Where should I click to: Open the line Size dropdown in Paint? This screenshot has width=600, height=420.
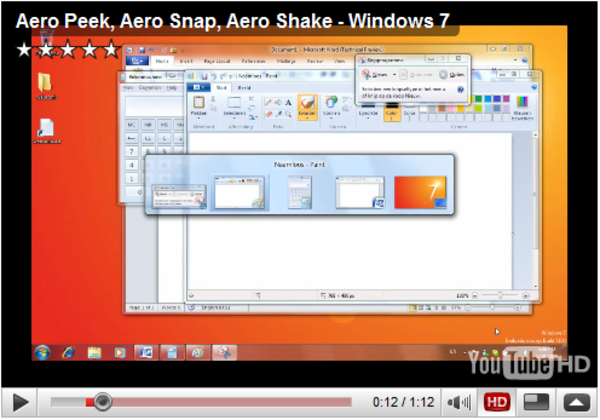368,111
